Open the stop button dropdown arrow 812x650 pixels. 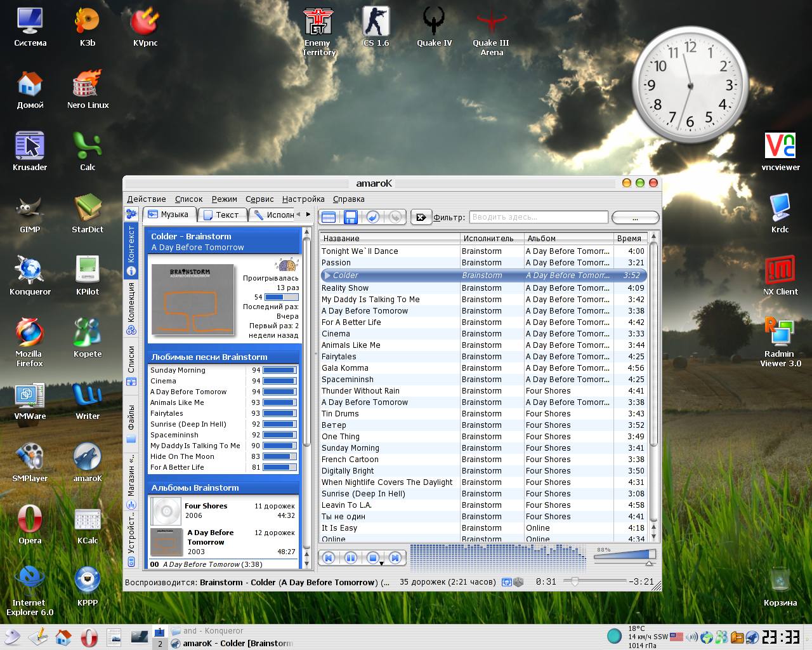click(x=381, y=563)
